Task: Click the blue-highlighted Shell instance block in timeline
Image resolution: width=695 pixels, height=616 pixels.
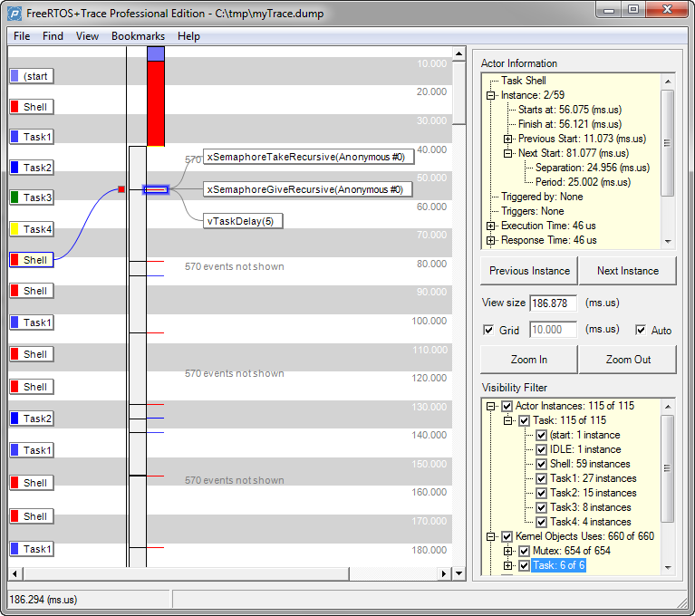Action: coord(156,189)
